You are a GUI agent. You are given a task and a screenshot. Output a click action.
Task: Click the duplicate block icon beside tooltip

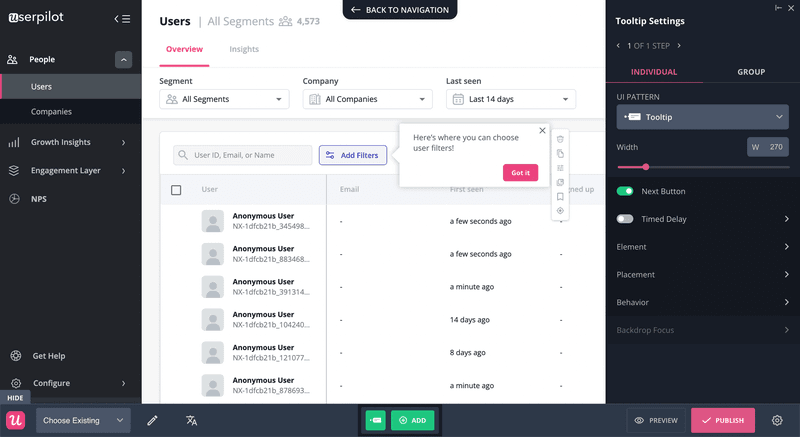[560, 182]
